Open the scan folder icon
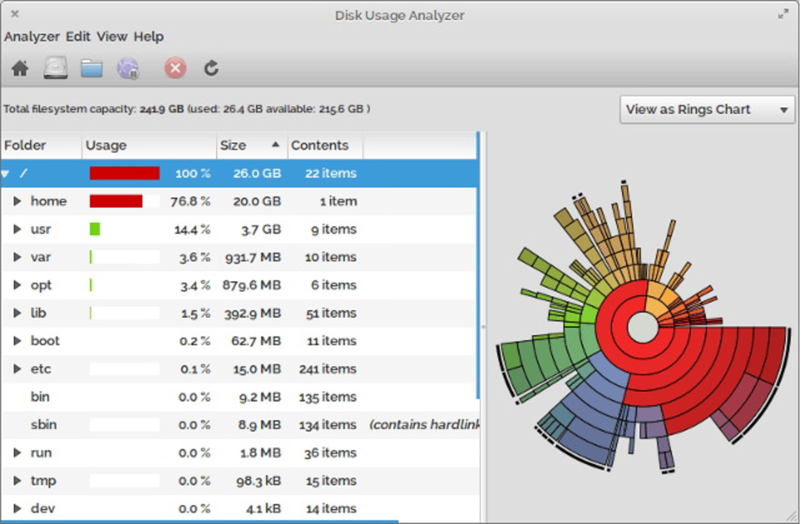Image resolution: width=812 pixels, height=524 pixels. (x=91, y=68)
